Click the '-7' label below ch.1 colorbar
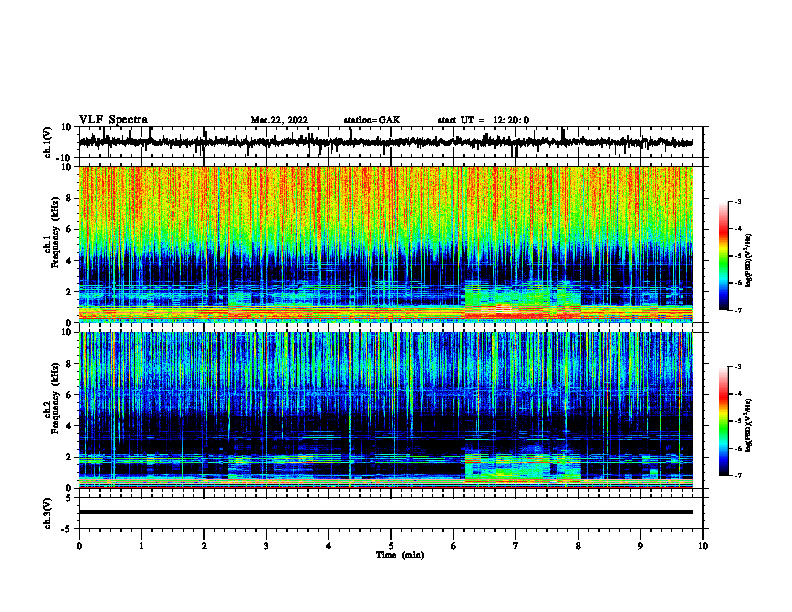 [737, 310]
